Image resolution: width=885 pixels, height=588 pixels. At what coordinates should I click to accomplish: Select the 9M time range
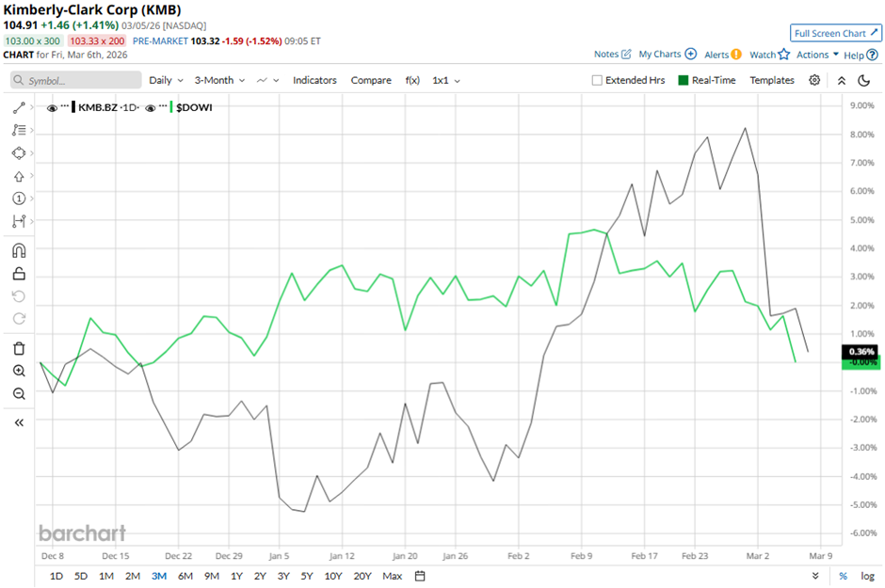tap(212, 576)
